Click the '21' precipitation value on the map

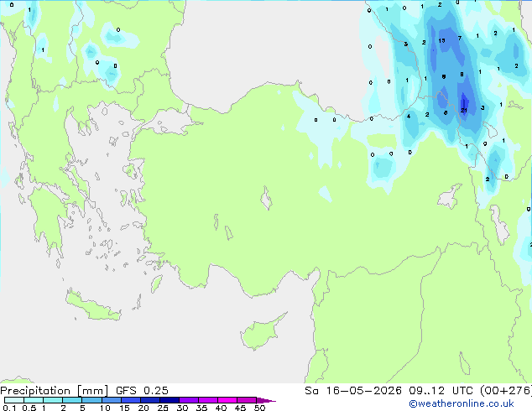pyautogui.click(x=464, y=110)
